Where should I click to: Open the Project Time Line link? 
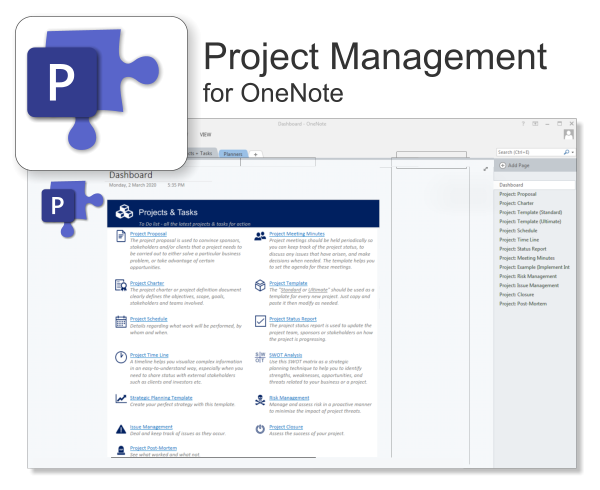pos(149,355)
